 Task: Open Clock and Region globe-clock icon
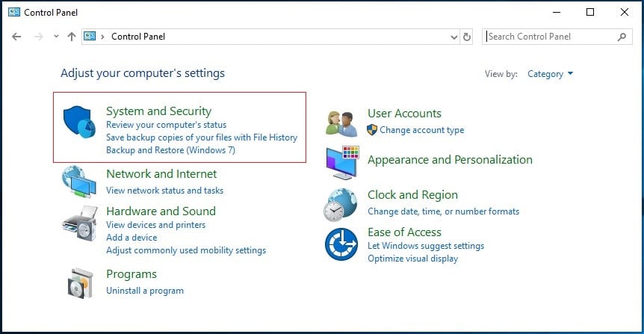click(341, 205)
